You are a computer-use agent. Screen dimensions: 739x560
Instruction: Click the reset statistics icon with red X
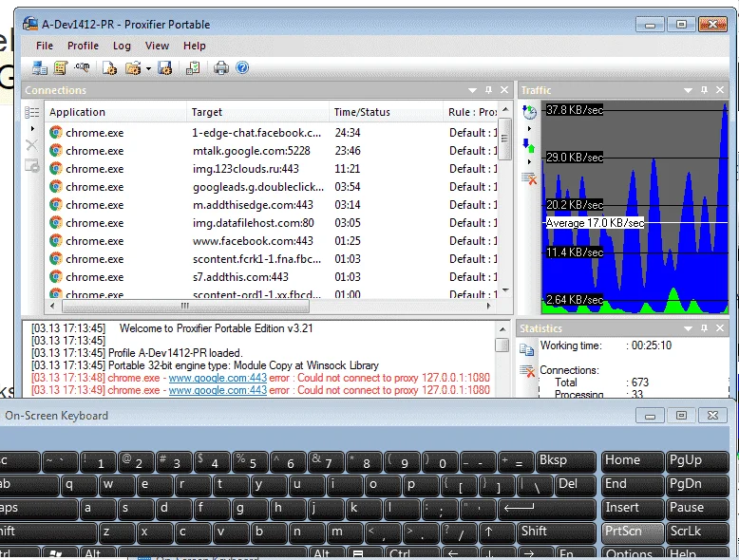(x=527, y=371)
